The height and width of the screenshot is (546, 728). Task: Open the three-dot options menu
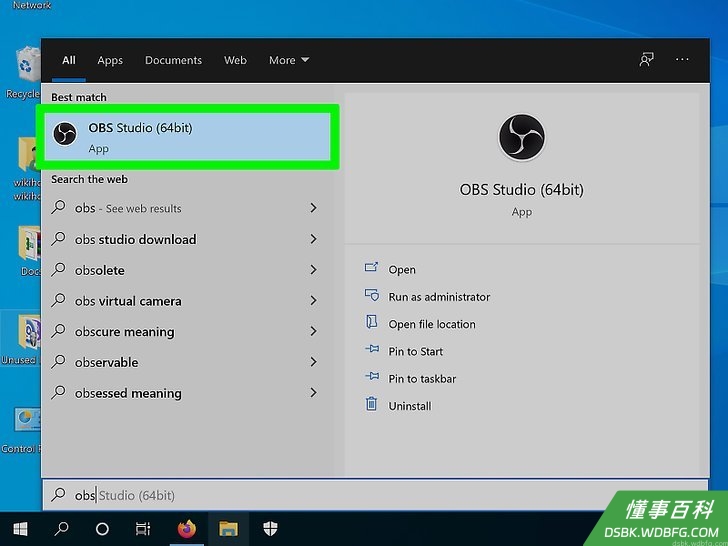[x=682, y=59]
